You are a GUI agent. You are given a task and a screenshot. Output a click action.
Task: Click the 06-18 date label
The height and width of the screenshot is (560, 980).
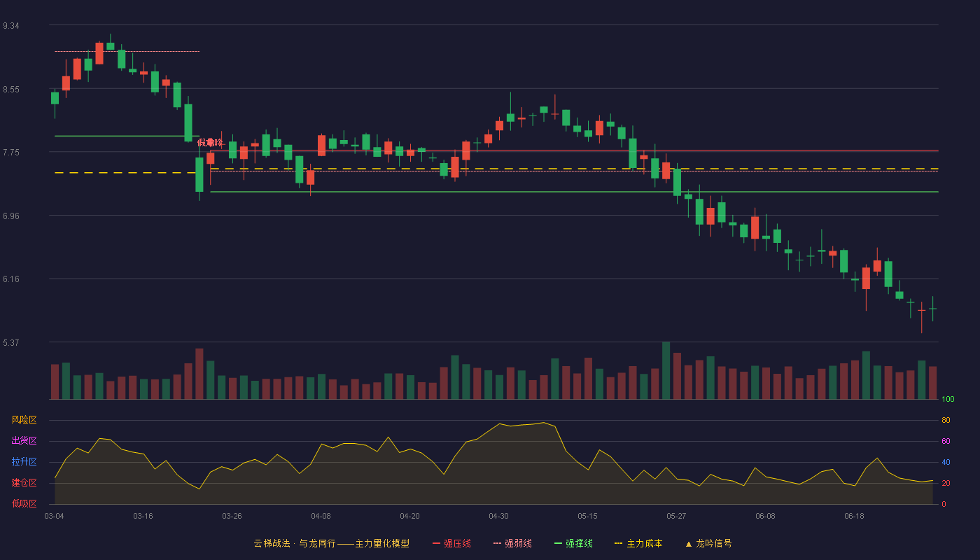(x=854, y=516)
